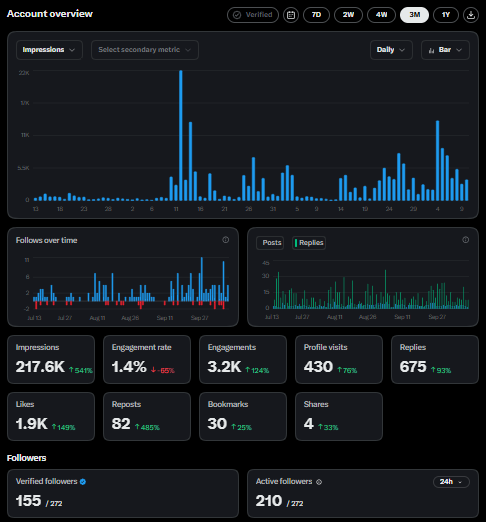
Task: Open the calendar date picker icon
Action: [x=291, y=15]
